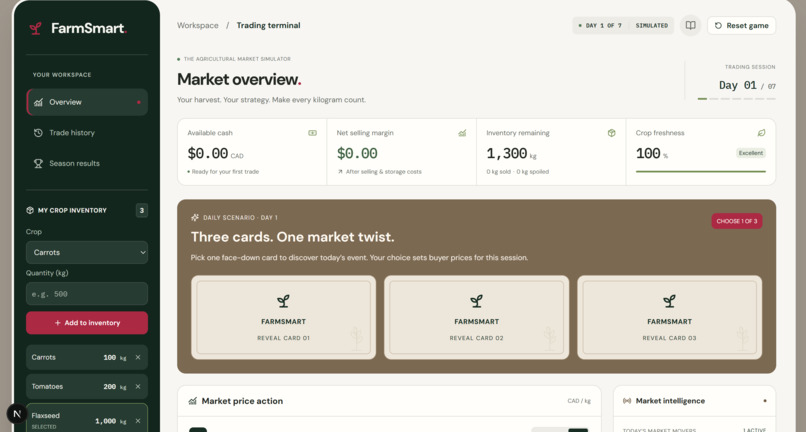Reveal card 02

pos(477,317)
